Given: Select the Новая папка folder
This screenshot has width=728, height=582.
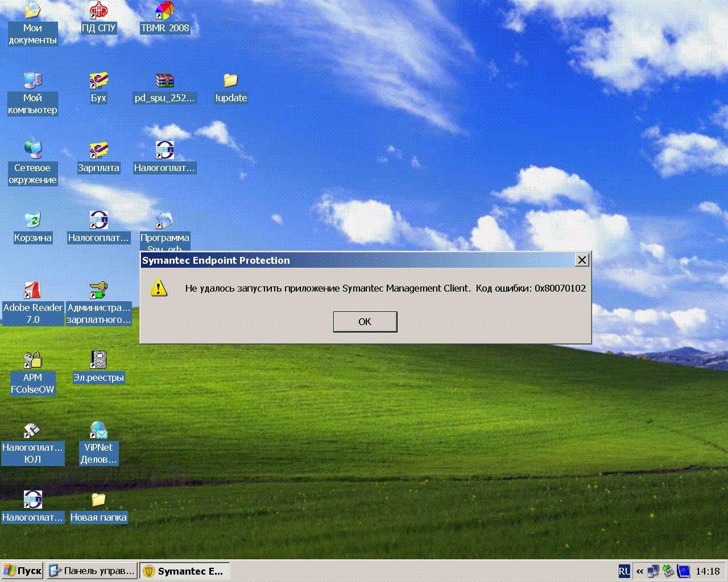Looking at the screenshot, I should click(98, 508).
